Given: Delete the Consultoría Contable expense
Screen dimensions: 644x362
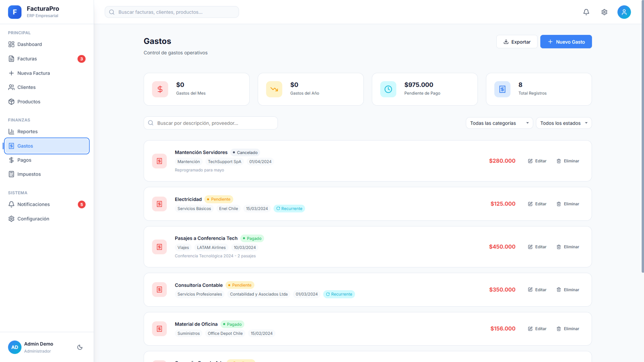Looking at the screenshot, I should (568, 290).
